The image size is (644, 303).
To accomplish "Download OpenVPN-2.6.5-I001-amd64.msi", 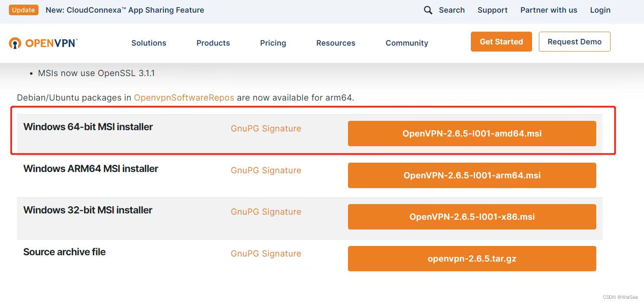I will tap(472, 134).
